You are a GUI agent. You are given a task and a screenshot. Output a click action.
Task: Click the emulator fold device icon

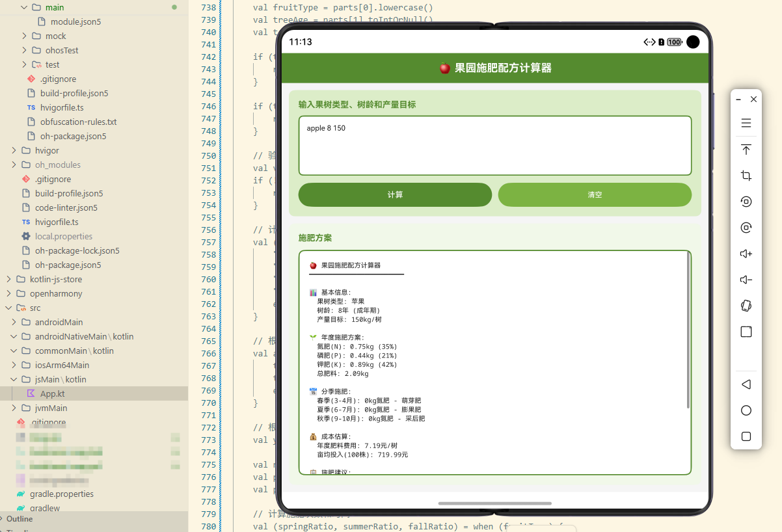click(746, 306)
